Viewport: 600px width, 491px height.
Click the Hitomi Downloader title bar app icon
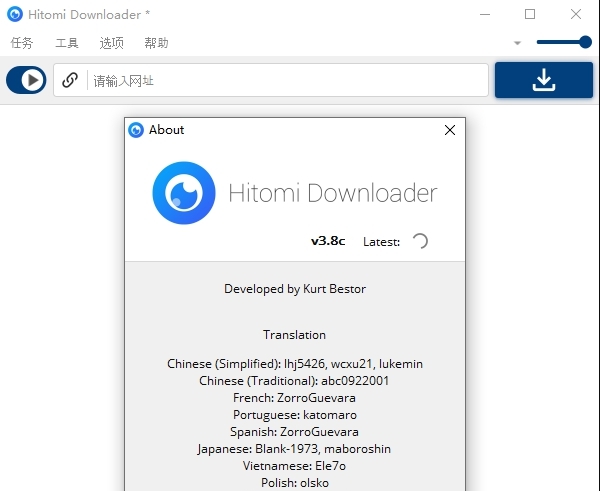[x=15, y=15]
